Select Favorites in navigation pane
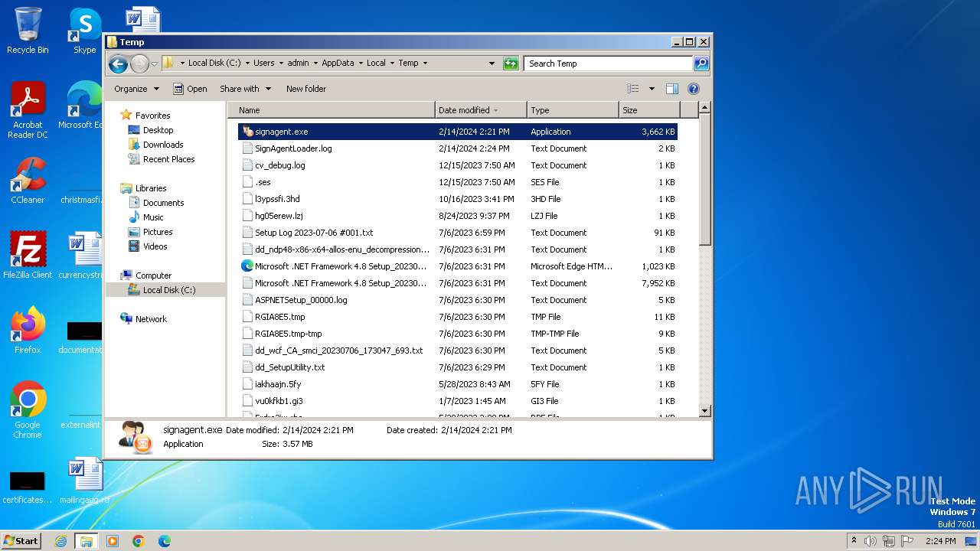This screenshot has height=551, width=980. (x=152, y=116)
